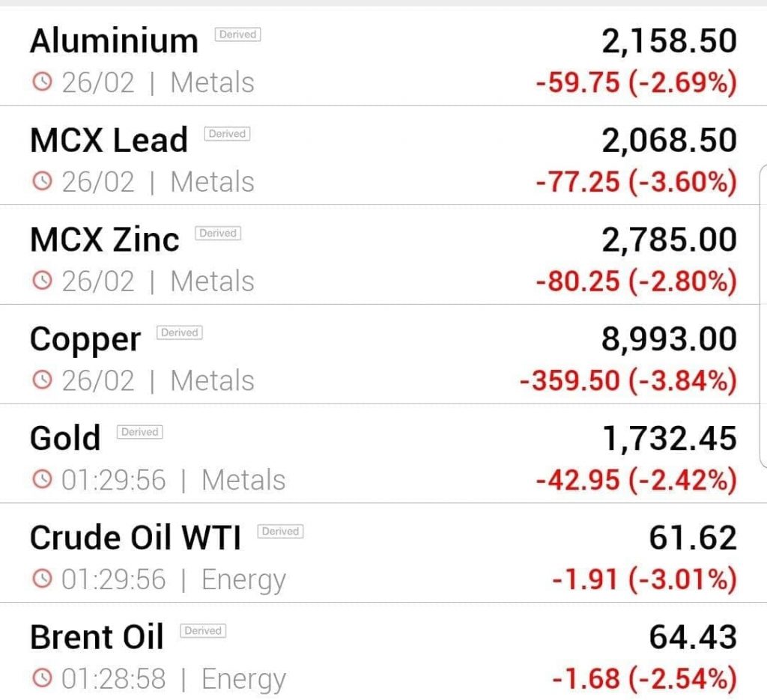Click the Derived badge next to Gold
This screenshot has height=700, width=767.
pos(140,432)
